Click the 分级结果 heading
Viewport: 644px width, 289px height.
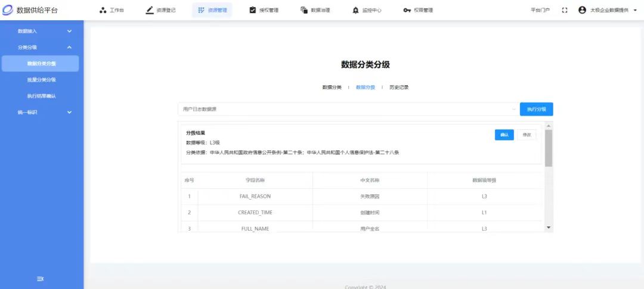196,133
